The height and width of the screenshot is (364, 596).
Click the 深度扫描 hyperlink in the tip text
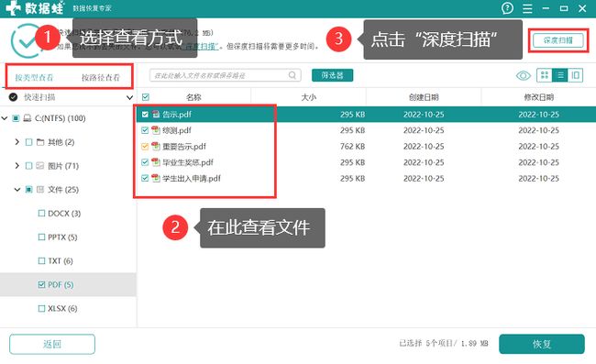[201, 47]
